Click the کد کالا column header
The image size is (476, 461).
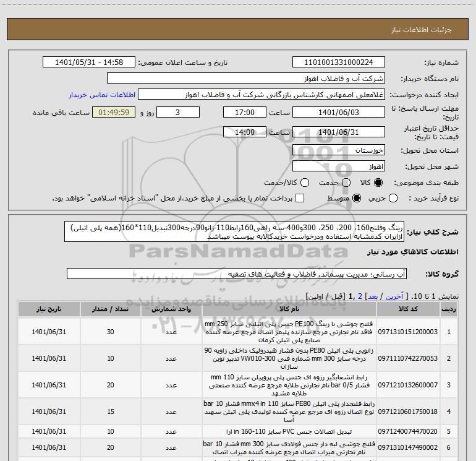(x=408, y=309)
